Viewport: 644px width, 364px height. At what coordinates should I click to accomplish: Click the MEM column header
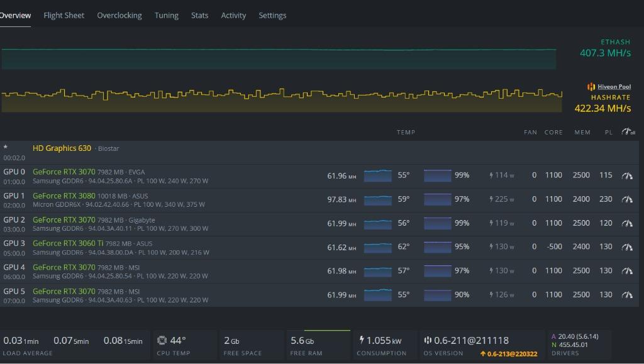click(582, 132)
